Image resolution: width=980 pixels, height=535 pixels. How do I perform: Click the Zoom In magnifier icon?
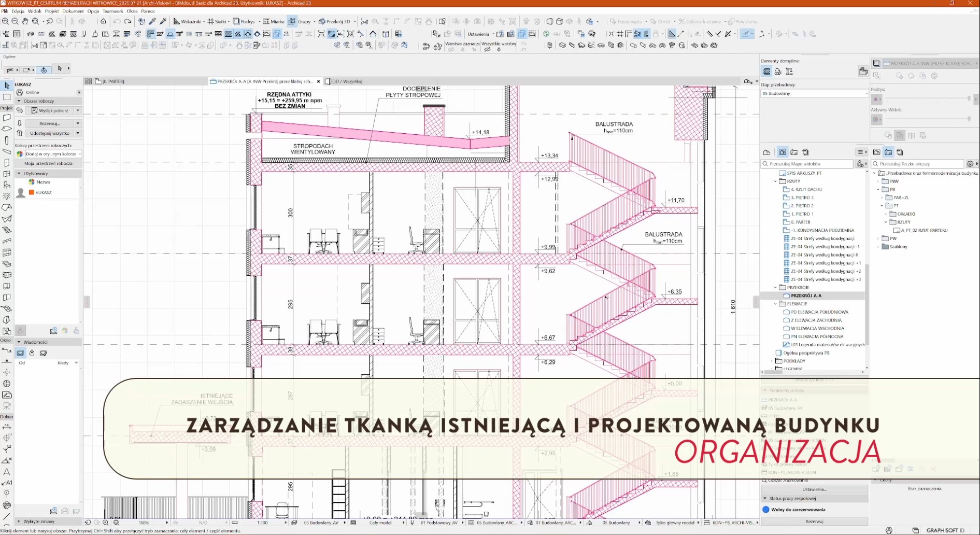[5, 21]
